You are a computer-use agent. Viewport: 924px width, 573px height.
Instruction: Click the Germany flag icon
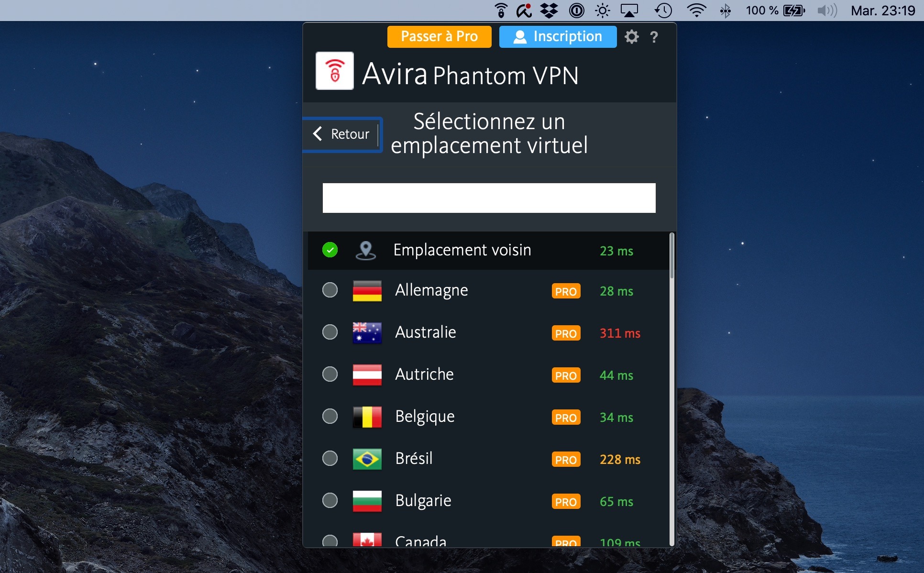367,291
